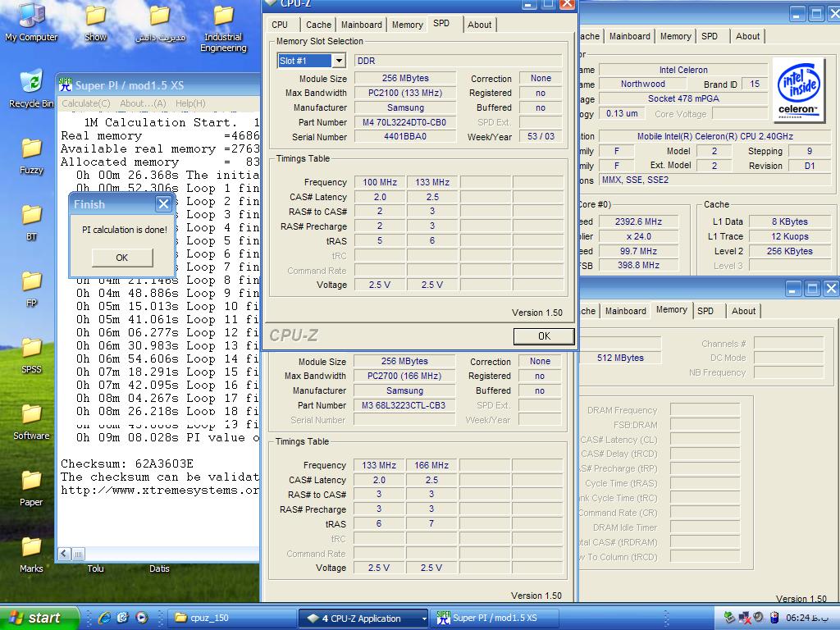Click Socket 478 mPGA package value
The image size is (840, 630).
click(683, 98)
